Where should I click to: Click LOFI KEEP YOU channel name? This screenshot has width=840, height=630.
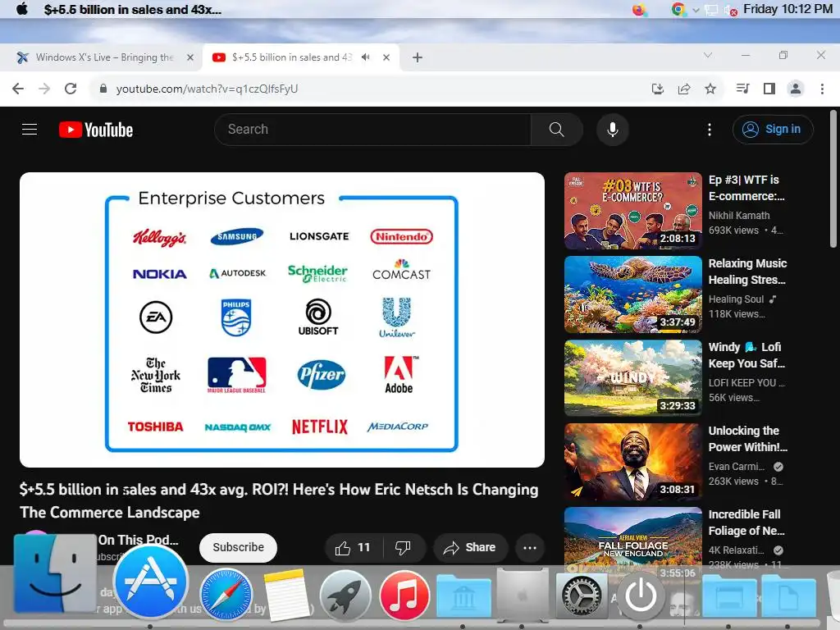coord(746,382)
